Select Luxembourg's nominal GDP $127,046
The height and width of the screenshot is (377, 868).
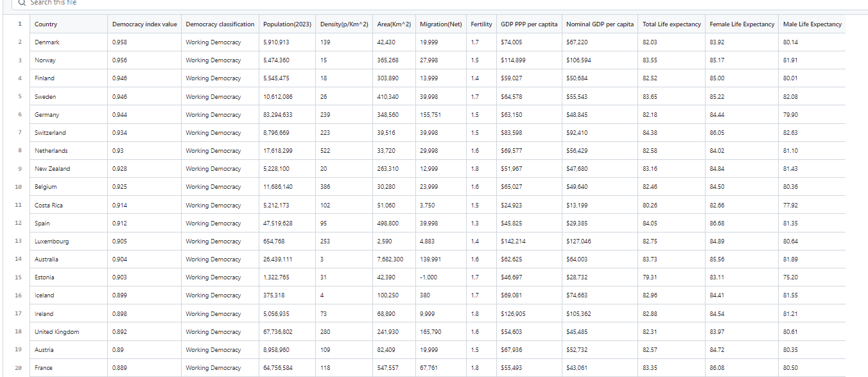(x=578, y=241)
